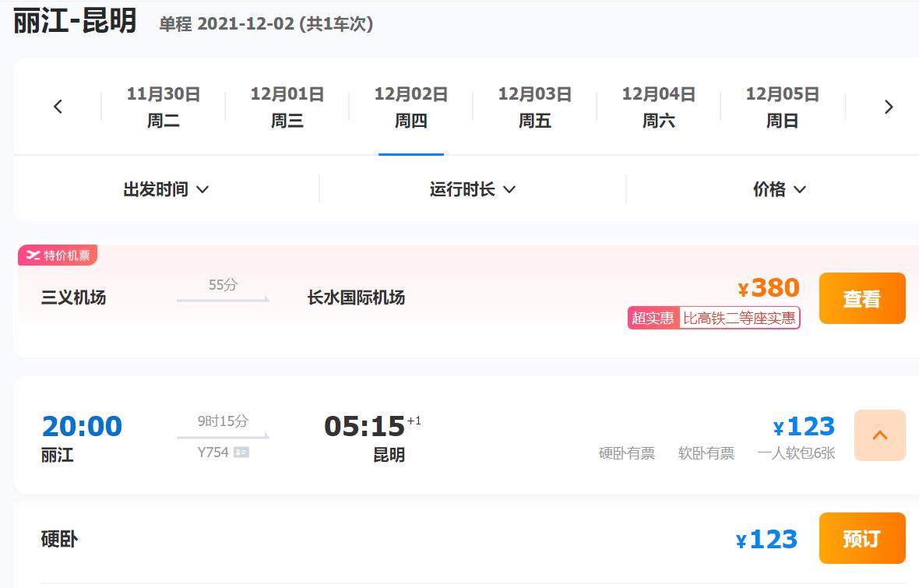919x588 pixels.
Task: Switch to December 04 Saturday tab
Action: click(659, 107)
